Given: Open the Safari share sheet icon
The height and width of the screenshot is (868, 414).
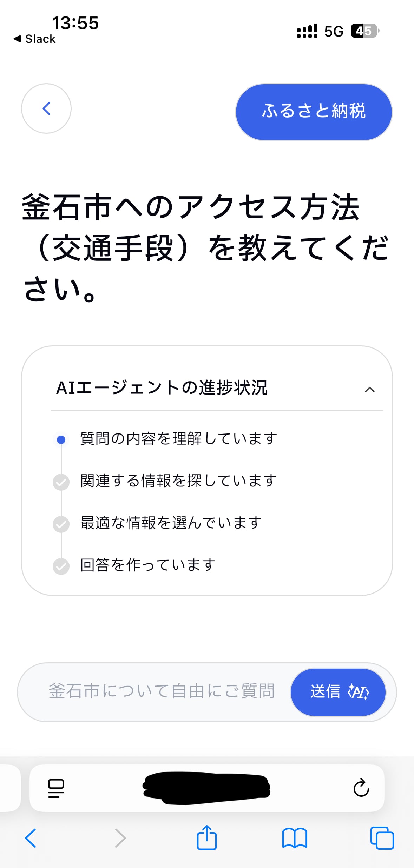Looking at the screenshot, I should 207,837.
